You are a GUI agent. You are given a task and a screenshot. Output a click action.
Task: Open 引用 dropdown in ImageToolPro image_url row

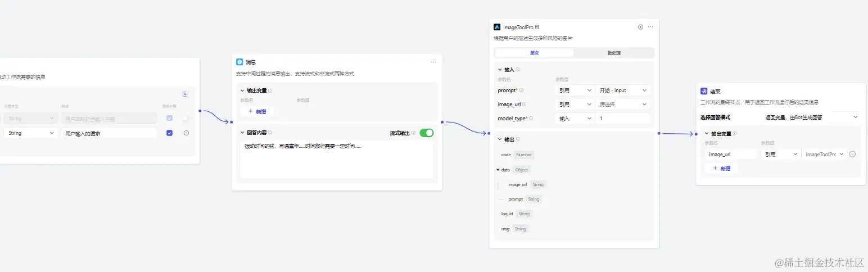574,105
